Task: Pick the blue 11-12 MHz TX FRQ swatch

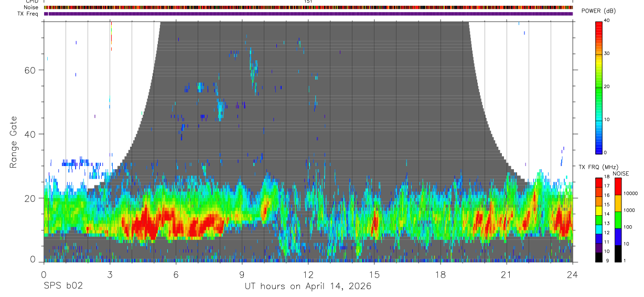Action: 599,239
